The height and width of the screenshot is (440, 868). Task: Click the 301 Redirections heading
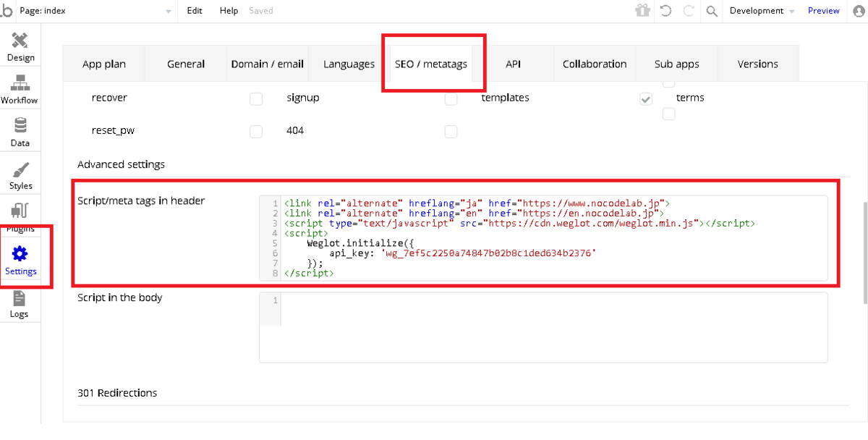[x=117, y=393]
